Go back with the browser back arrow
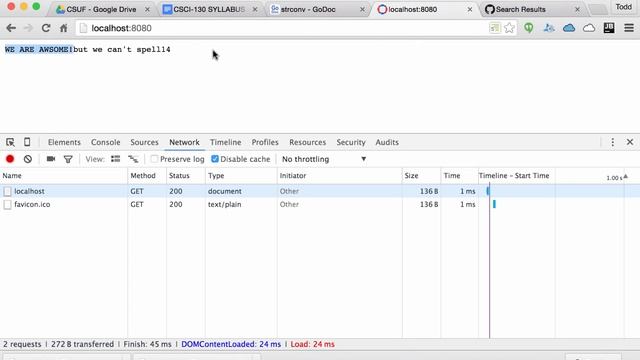The height and width of the screenshot is (360, 640). 11,28
